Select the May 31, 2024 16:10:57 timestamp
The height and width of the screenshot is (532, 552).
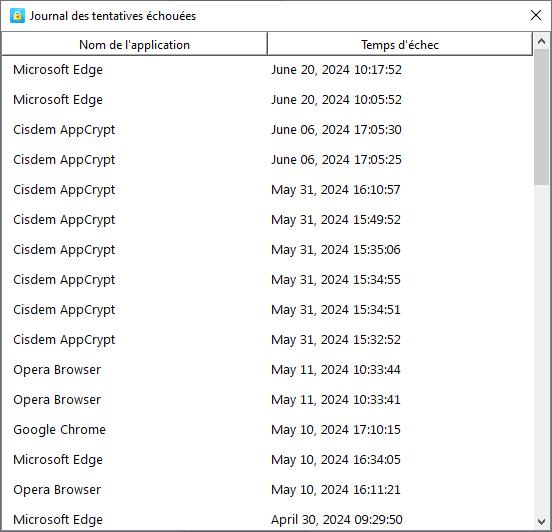point(335,190)
